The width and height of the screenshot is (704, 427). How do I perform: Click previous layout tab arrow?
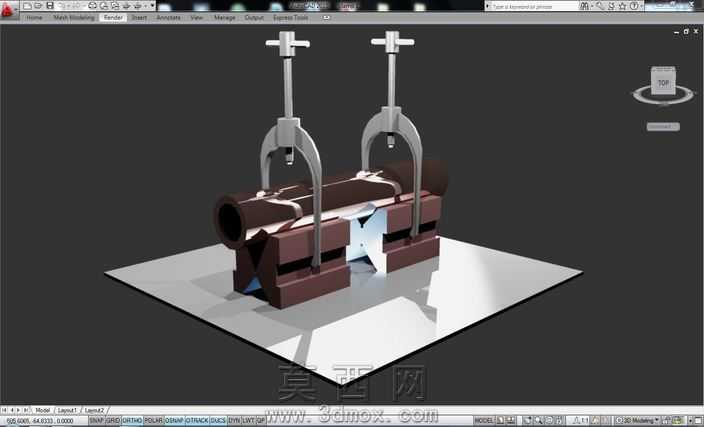point(12,410)
